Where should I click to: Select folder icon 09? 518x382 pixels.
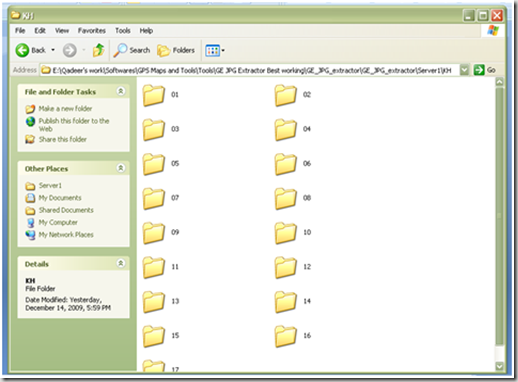(x=154, y=233)
